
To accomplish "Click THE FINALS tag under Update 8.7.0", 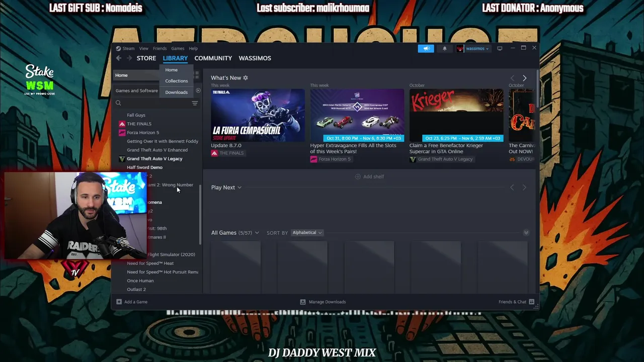I will [x=227, y=153].
